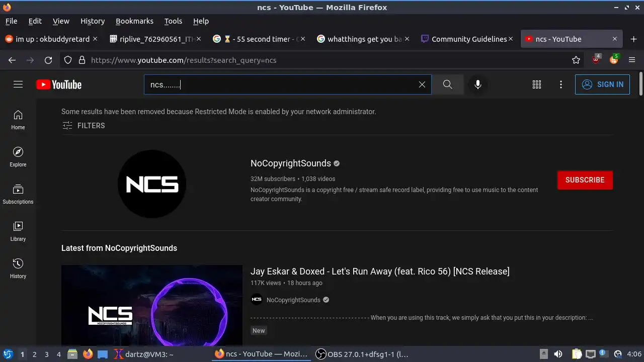Open Library in the YouTube sidebar
Image resolution: width=644 pixels, height=362 pixels.
coord(18,231)
